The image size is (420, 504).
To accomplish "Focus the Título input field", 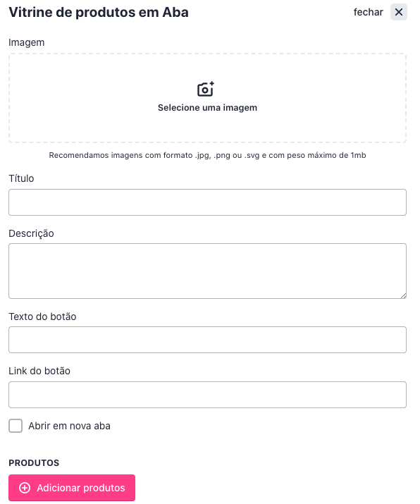I will [207, 202].
